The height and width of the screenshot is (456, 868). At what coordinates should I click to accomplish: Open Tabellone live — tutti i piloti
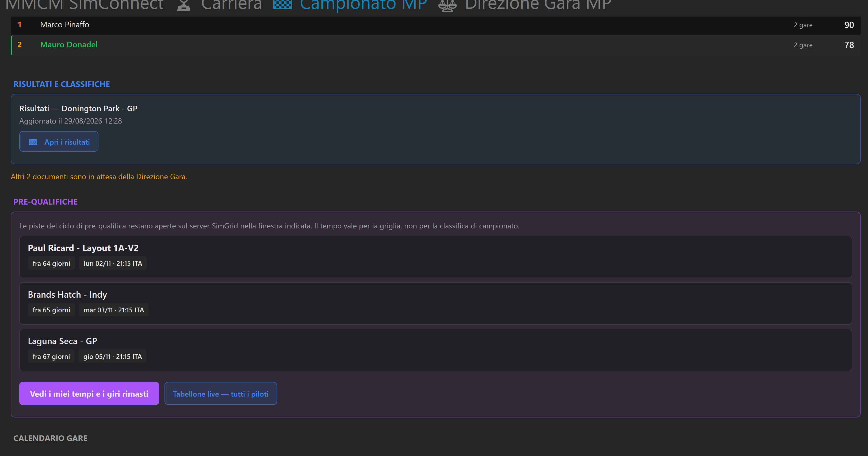[x=220, y=393]
